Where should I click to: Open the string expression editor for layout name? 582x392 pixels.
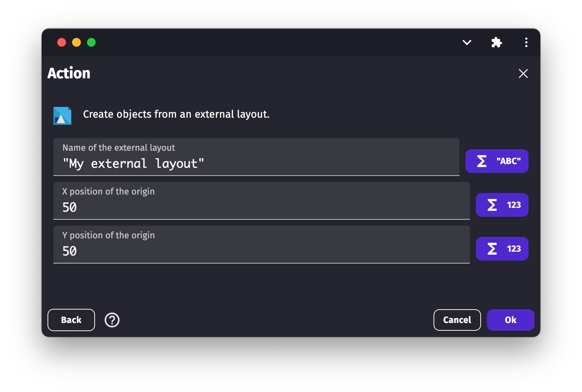(x=497, y=161)
